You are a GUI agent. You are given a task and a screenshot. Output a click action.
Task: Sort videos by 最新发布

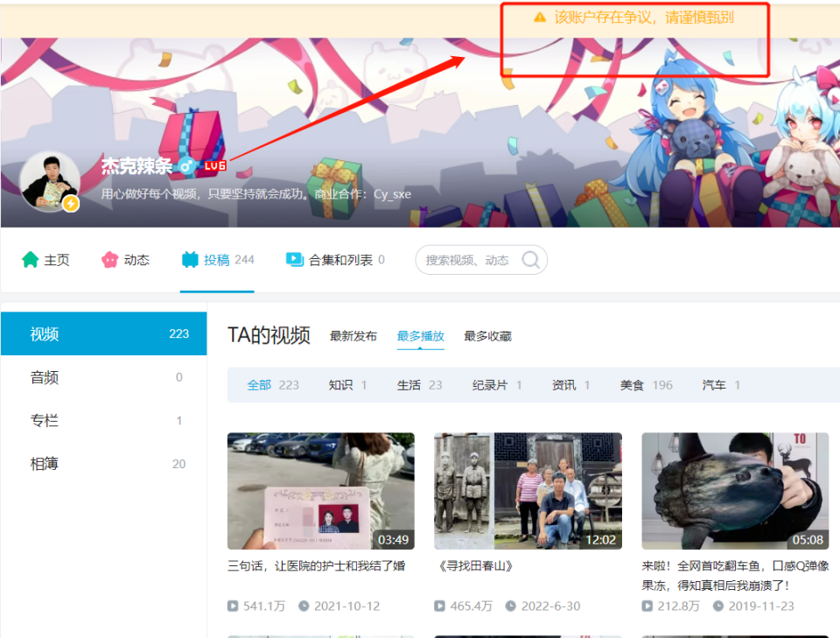point(353,336)
